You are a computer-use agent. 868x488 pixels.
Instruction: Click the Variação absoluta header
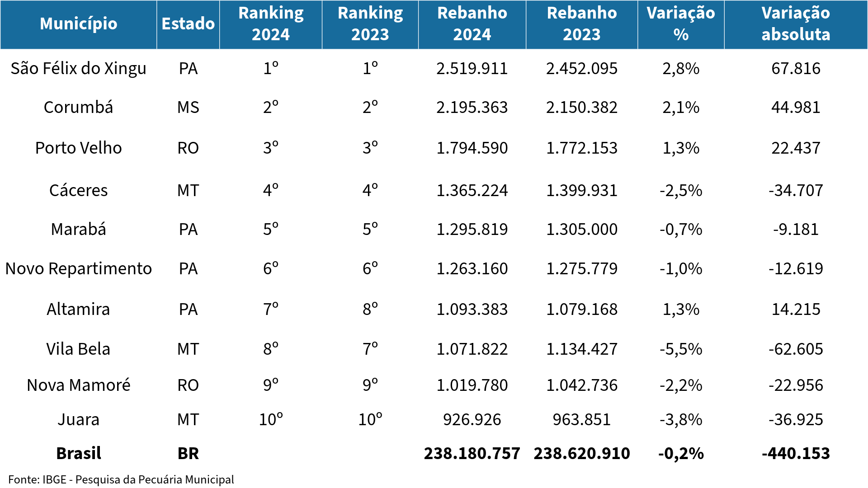tap(796, 24)
